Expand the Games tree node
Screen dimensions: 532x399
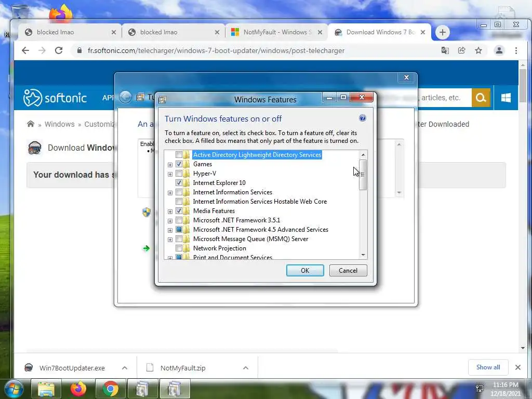pyautogui.click(x=170, y=165)
